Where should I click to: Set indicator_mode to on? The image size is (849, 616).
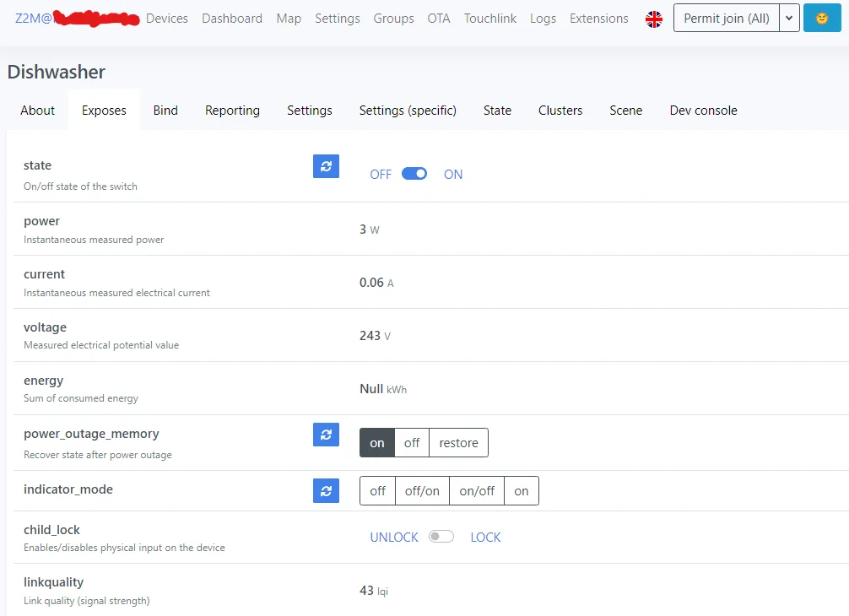[522, 491]
